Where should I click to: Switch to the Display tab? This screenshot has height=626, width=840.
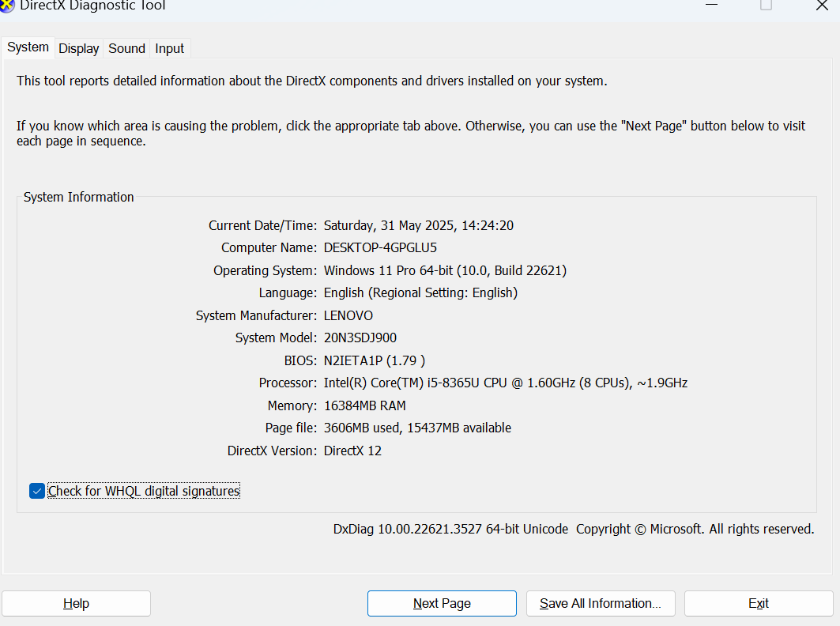[x=78, y=48]
